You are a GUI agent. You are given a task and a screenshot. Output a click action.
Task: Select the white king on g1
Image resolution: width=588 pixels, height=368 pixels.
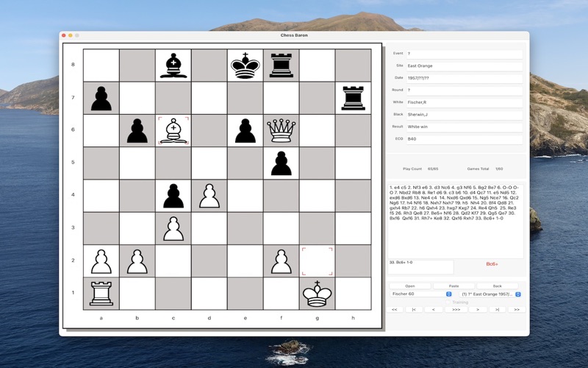click(318, 294)
